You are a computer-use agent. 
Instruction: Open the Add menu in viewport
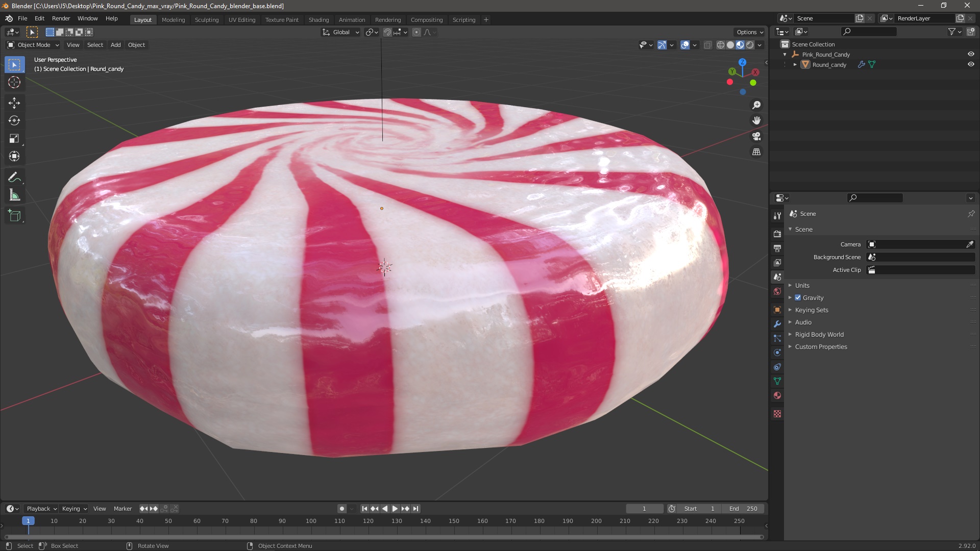[x=116, y=45]
